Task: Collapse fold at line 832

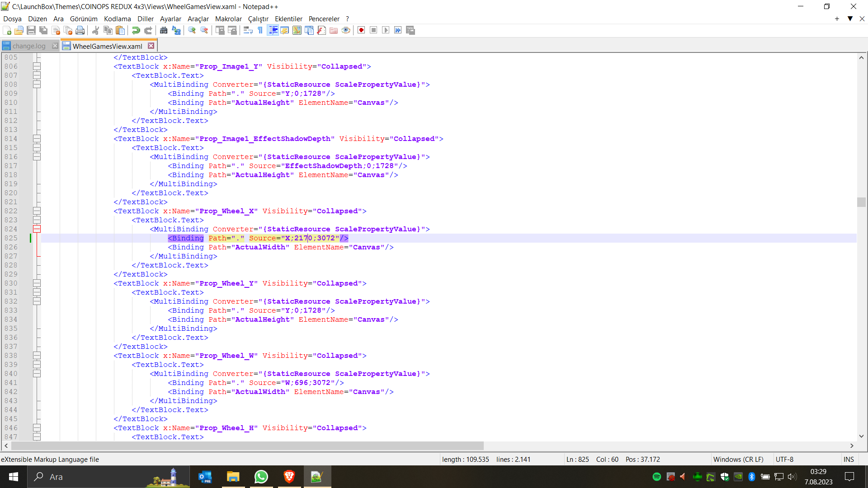Action: pos(37,301)
